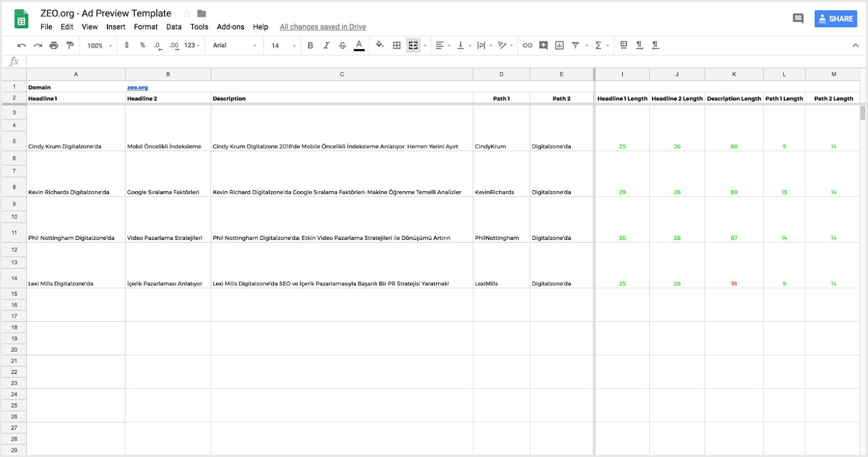Select the red 91 description length cell
Screen dimensions: 868x457
pyautogui.click(x=734, y=265)
